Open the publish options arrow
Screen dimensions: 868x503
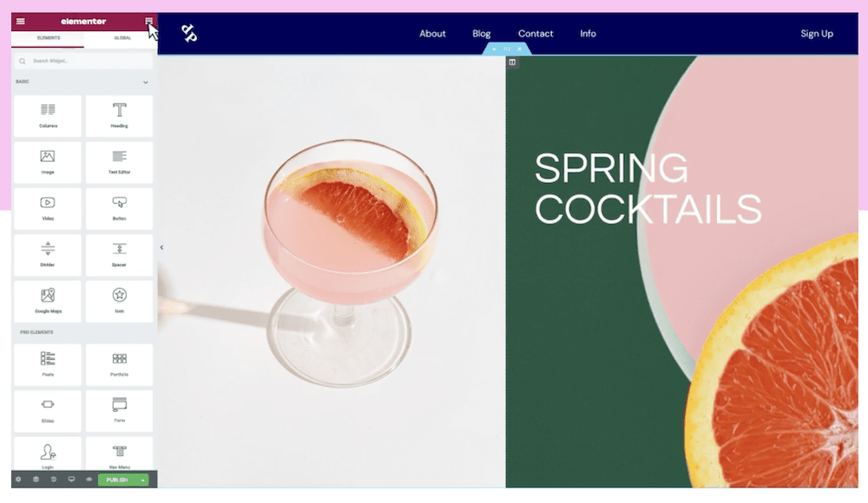(x=143, y=480)
